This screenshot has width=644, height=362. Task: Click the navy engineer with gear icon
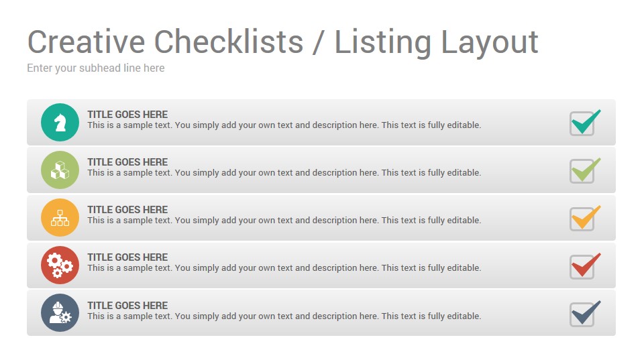60,313
